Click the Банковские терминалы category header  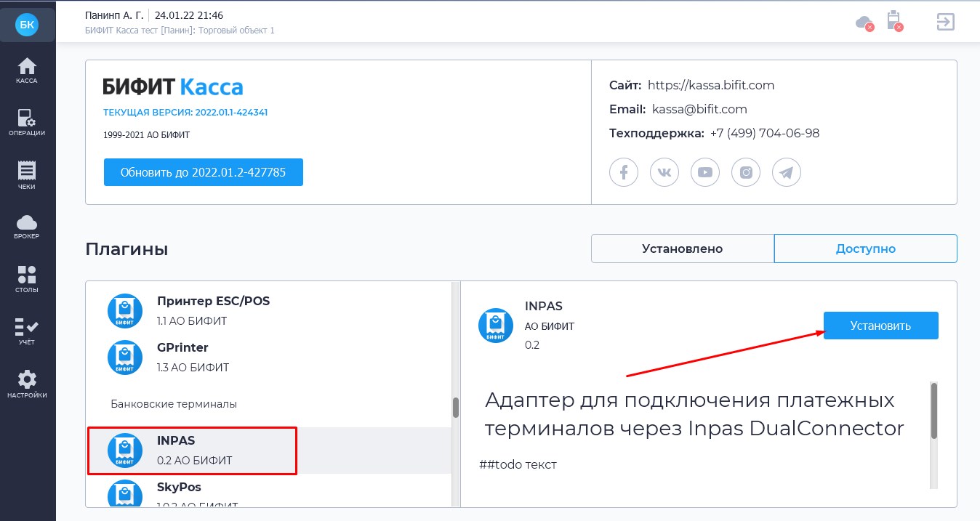[x=174, y=403]
